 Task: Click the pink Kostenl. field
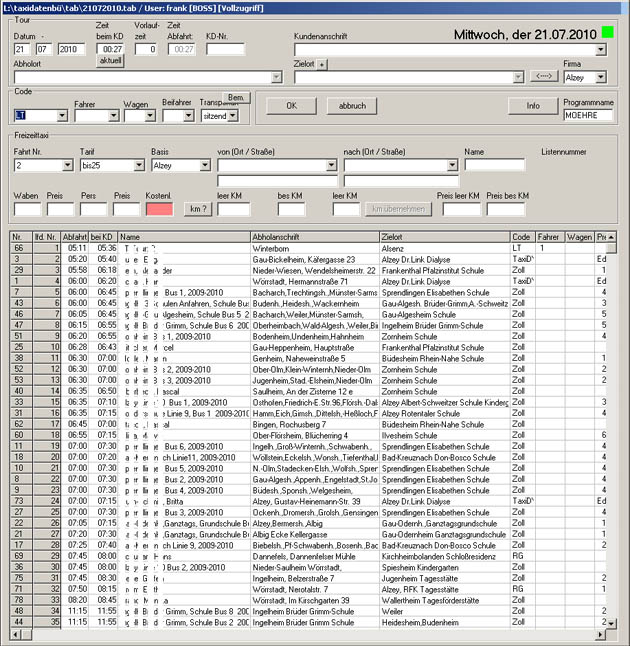tap(159, 209)
